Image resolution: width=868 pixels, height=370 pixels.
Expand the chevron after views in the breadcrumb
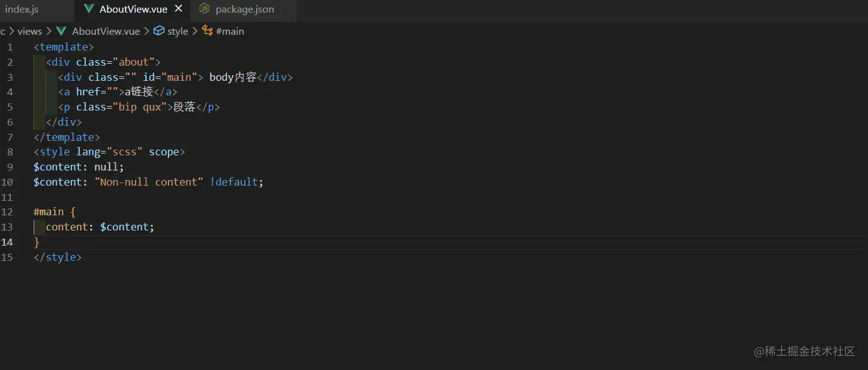point(47,31)
